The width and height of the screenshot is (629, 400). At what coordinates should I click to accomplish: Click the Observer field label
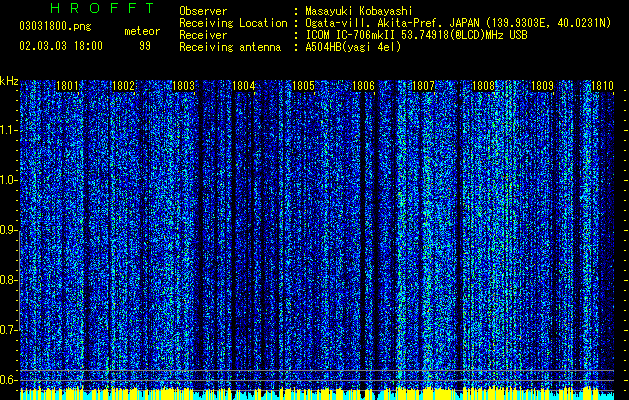203,11
